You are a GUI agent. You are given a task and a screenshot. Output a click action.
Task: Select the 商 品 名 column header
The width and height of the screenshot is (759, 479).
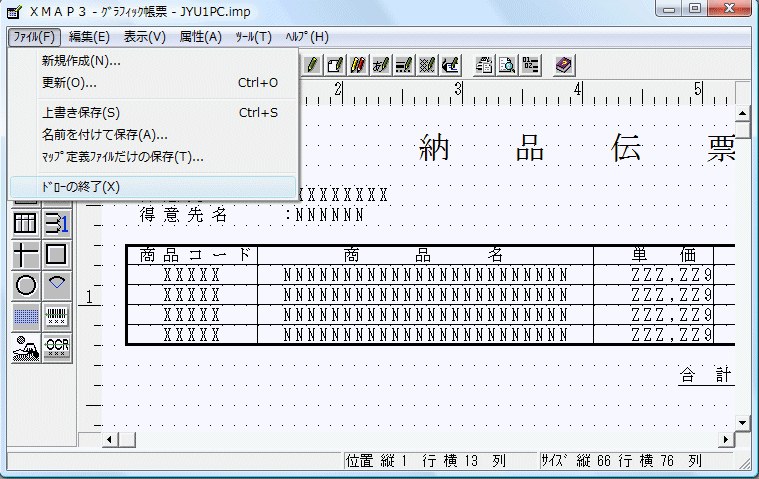[424, 254]
